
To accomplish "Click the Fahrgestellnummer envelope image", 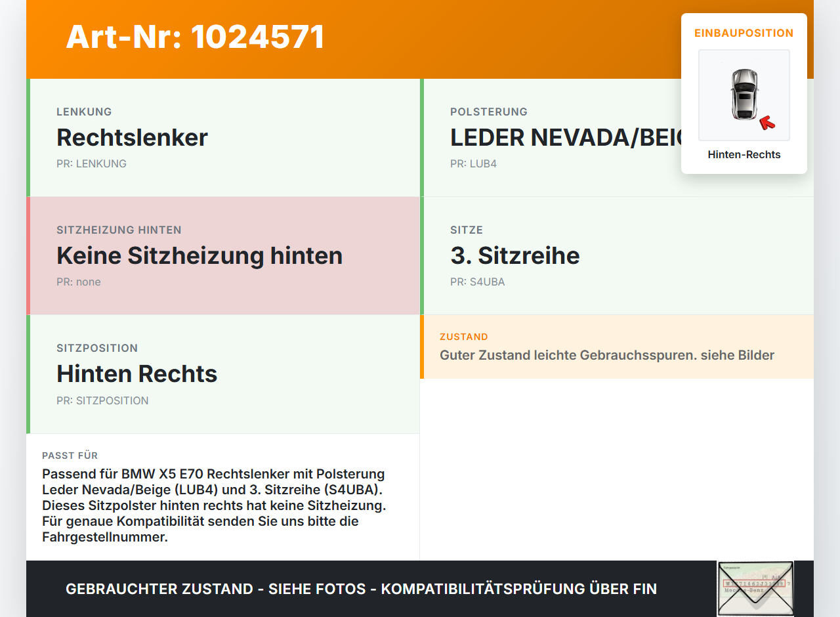I will [x=755, y=588].
